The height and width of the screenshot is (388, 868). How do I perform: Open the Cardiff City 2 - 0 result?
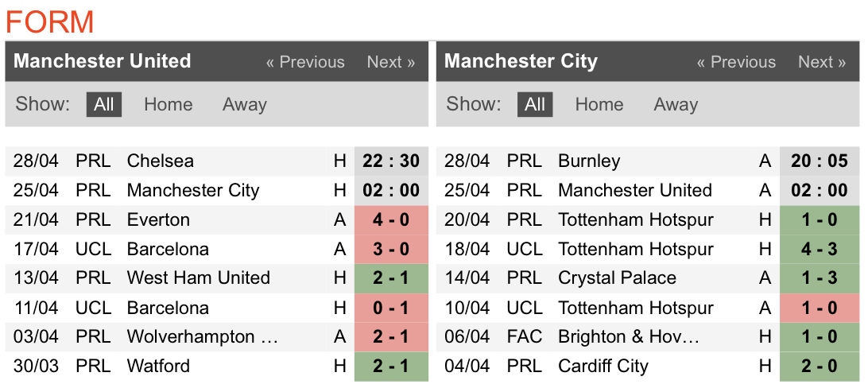click(x=819, y=366)
